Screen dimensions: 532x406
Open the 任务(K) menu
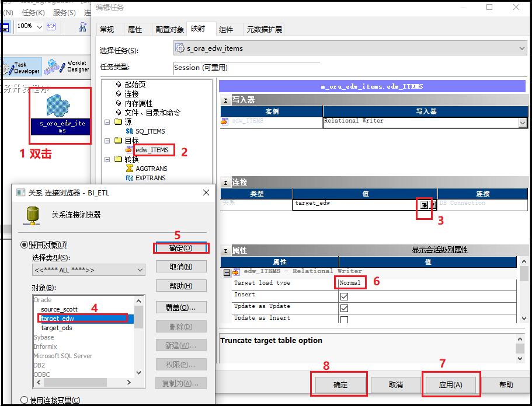[x=33, y=12]
